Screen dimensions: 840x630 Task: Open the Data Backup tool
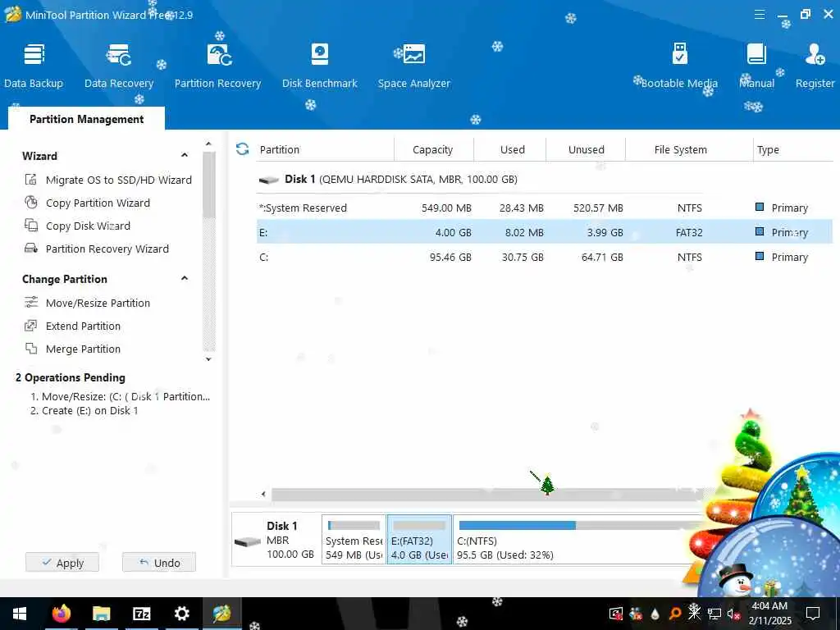[33, 66]
